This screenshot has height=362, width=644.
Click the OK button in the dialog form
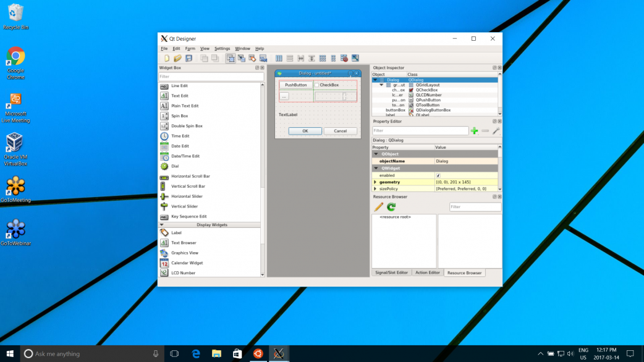[305, 131]
